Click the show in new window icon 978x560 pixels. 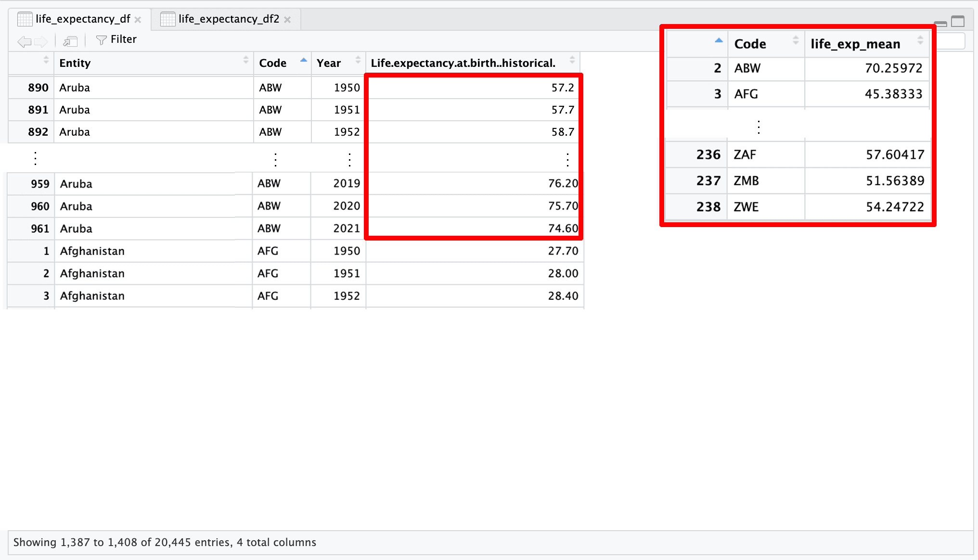click(70, 41)
